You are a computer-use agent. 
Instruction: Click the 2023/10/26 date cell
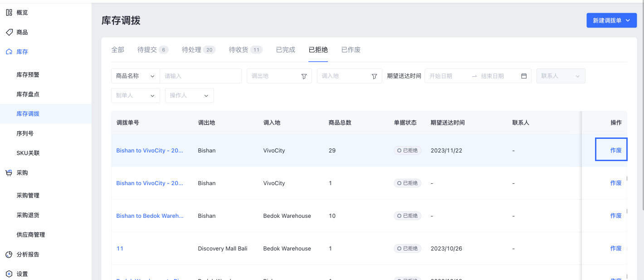tap(446, 249)
